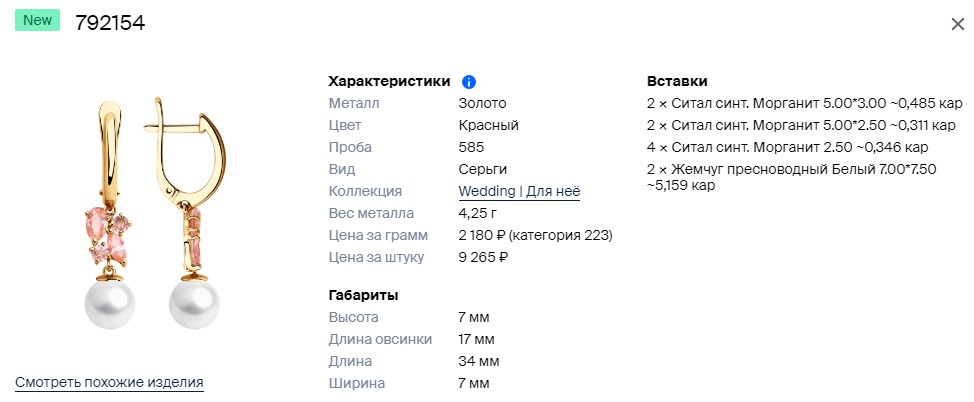The image size is (974, 402).
Task: Click the Вставки heading
Action: (x=677, y=81)
